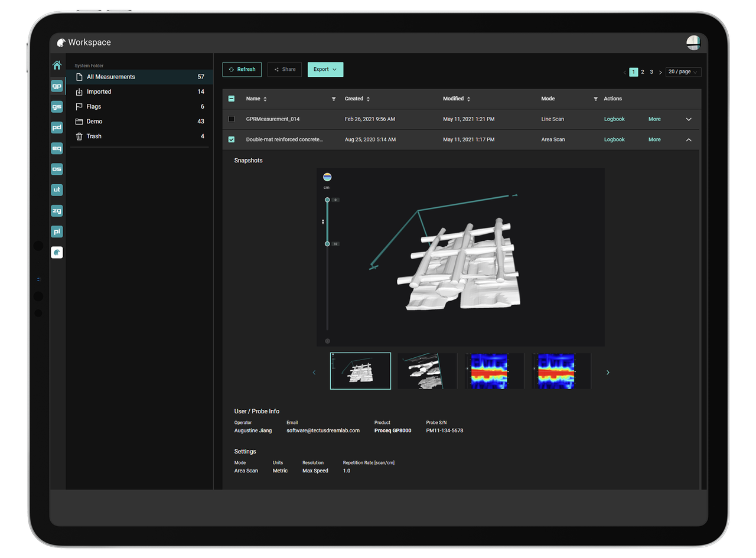
Task: Show previous snapshots in the carousel
Action: pyautogui.click(x=314, y=372)
